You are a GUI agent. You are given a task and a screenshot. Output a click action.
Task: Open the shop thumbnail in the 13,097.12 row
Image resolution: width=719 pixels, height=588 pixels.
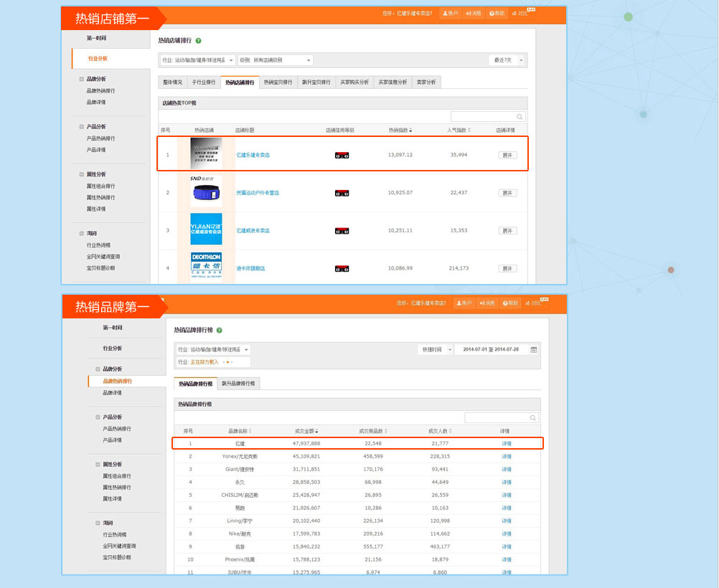(x=206, y=153)
